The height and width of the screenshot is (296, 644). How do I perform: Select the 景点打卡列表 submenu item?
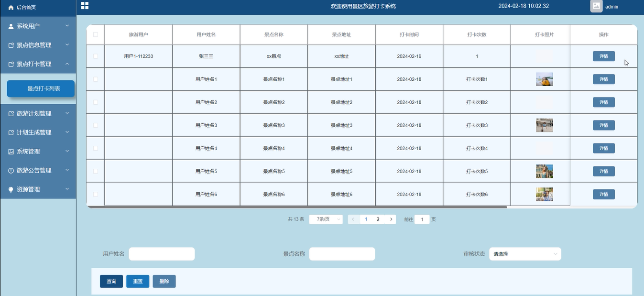(41, 89)
